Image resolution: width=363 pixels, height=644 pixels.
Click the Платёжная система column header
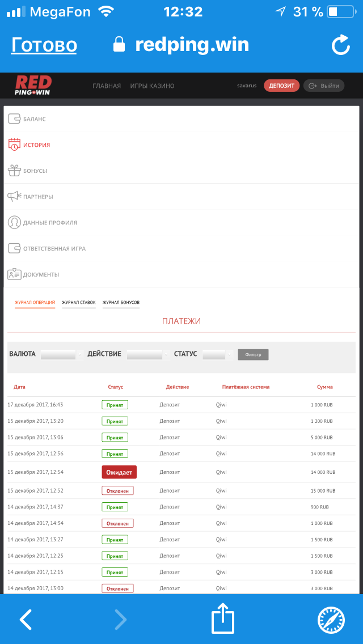[x=246, y=387]
